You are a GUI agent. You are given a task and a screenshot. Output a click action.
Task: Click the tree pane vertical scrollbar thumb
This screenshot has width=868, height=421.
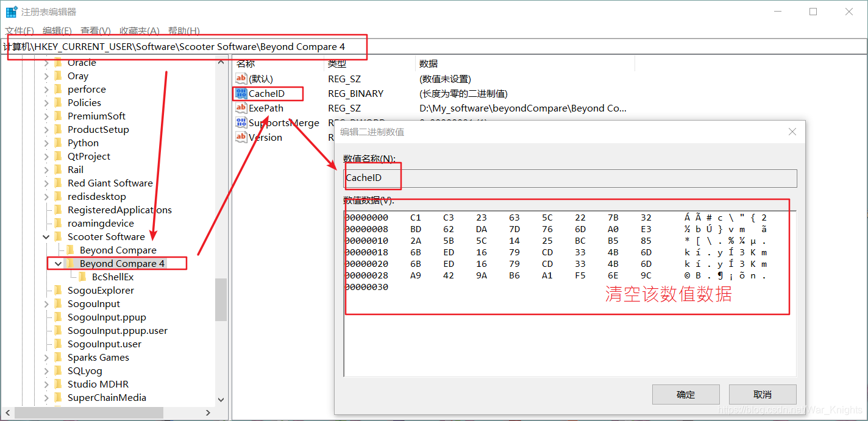(221, 300)
